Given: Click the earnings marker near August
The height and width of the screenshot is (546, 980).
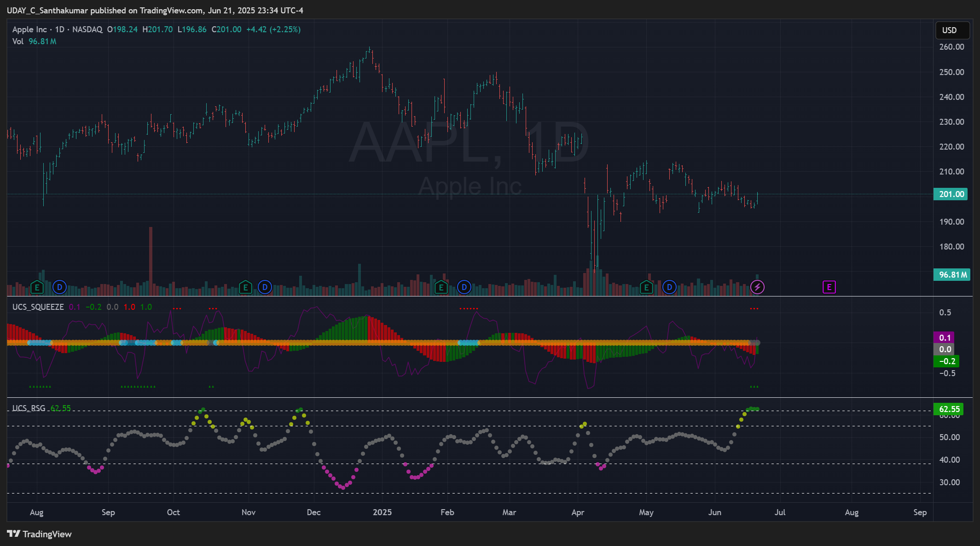Looking at the screenshot, I should click(37, 288).
